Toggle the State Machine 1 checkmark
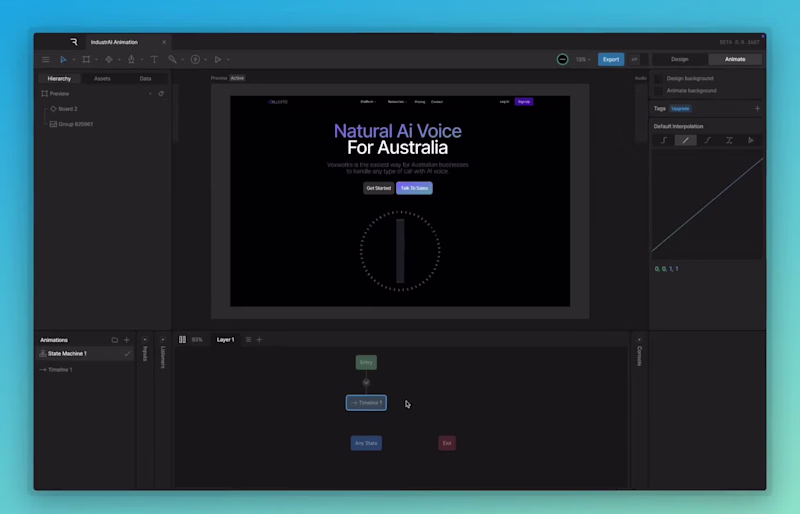Image resolution: width=800 pixels, height=514 pixels. click(128, 354)
